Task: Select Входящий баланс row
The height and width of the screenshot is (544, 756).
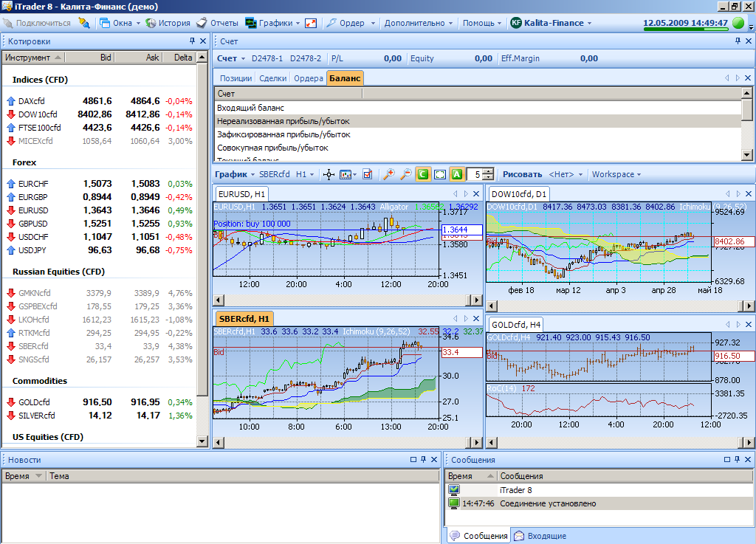Action: pyautogui.click(x=478, y=108)
